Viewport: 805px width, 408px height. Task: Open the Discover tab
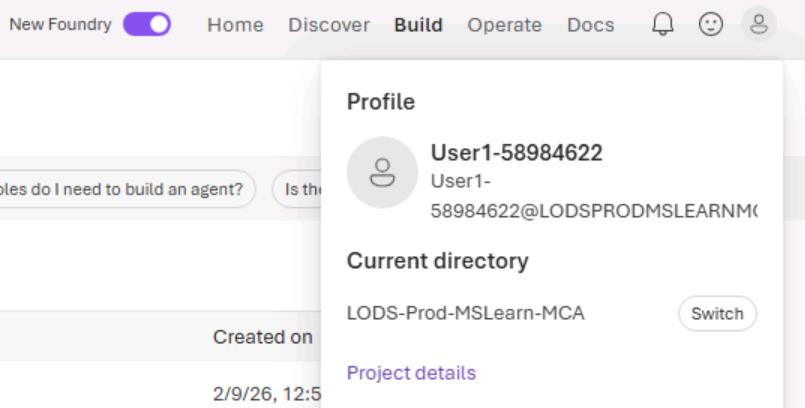pyautogui.click(x=329, y=25)
